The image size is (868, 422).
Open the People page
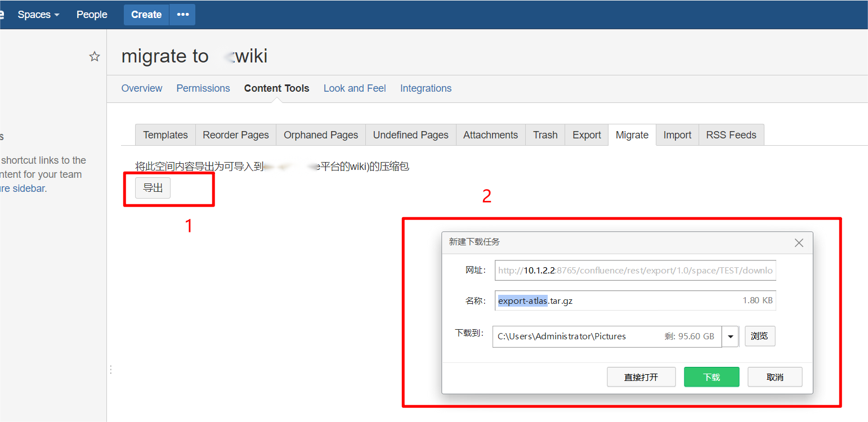[x=92, y=15]
